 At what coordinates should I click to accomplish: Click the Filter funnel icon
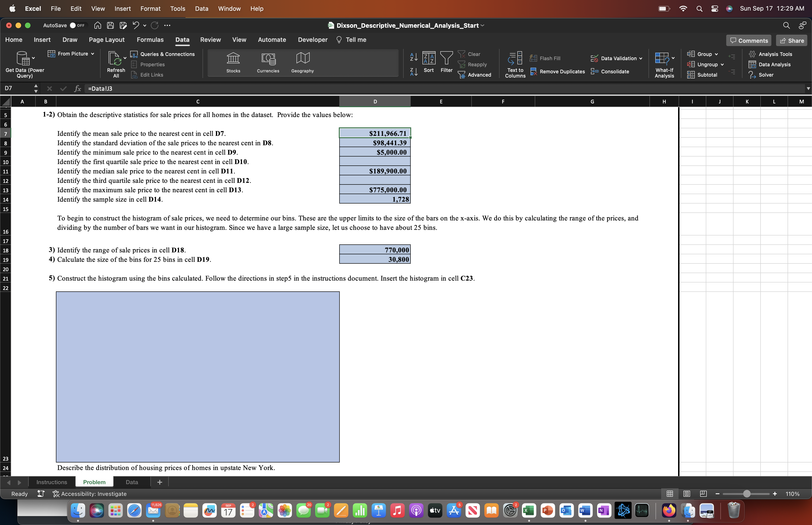point(446,58)
